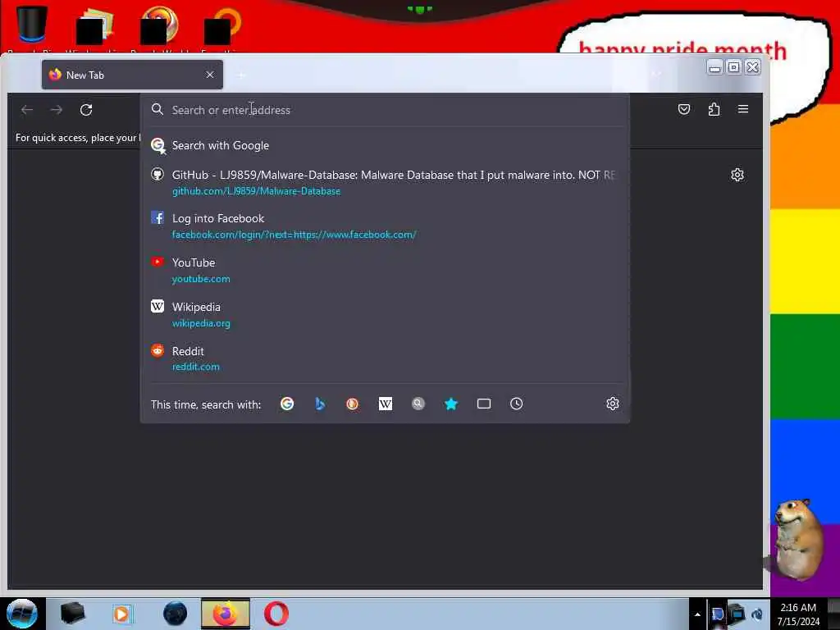Select the Search with Google suggestion
The image size is (840, 630).
(385, 146)
